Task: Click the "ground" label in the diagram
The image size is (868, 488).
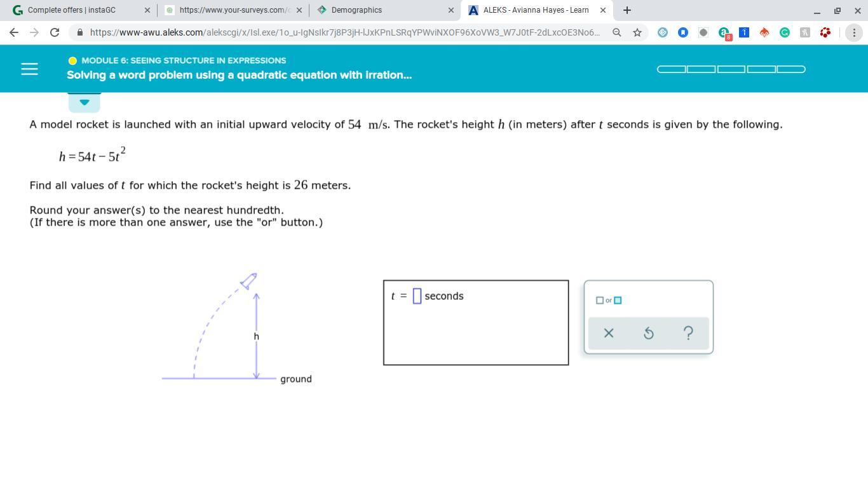Action: (x=296, y=379)
